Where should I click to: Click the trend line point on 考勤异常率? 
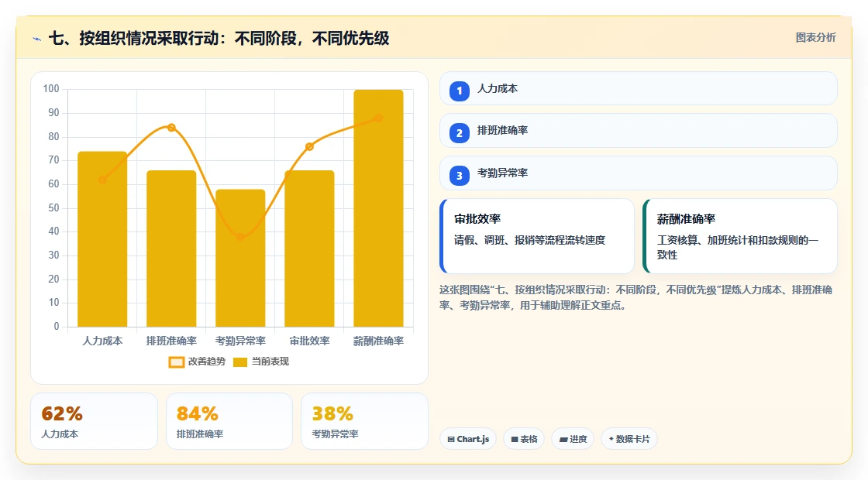pos(240,237)
